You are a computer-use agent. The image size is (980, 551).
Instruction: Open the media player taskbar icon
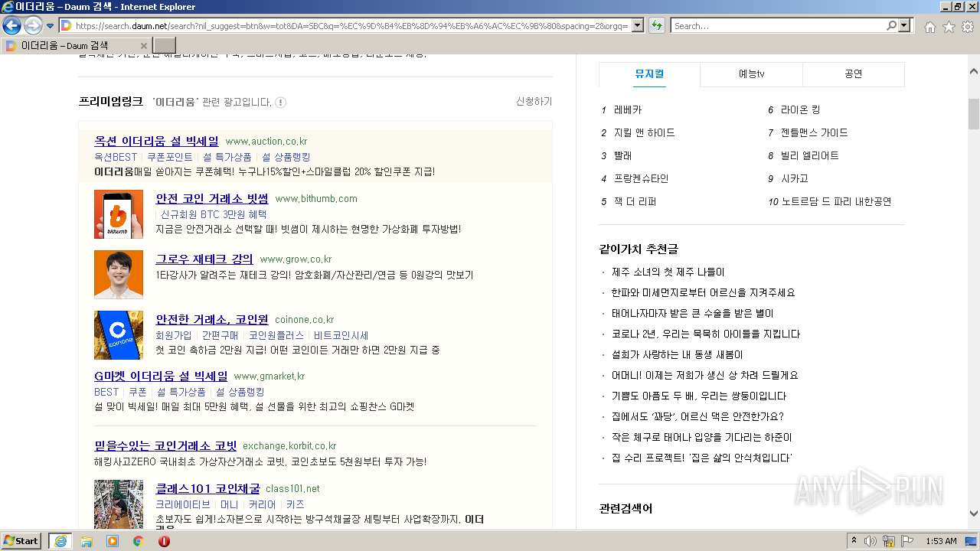click(x=113, y=541)
